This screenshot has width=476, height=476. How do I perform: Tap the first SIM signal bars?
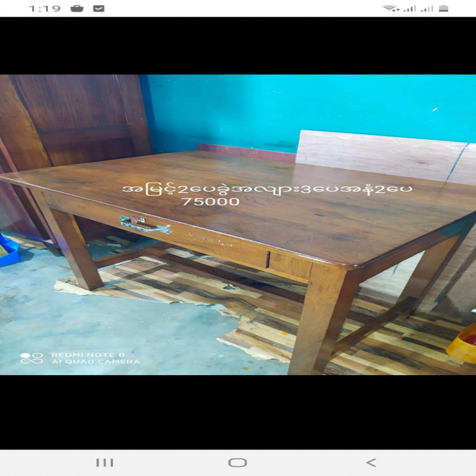(410, 8)
